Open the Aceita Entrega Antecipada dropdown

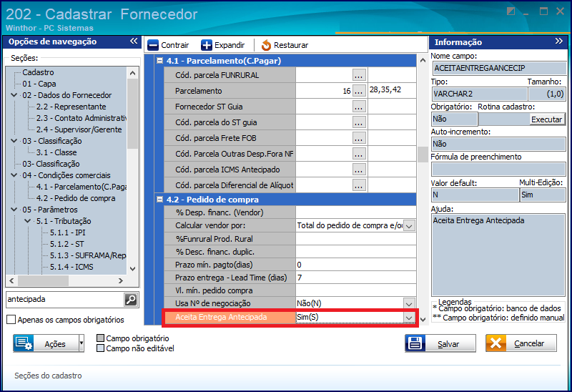pyautogui.click(x=409, y=318)
